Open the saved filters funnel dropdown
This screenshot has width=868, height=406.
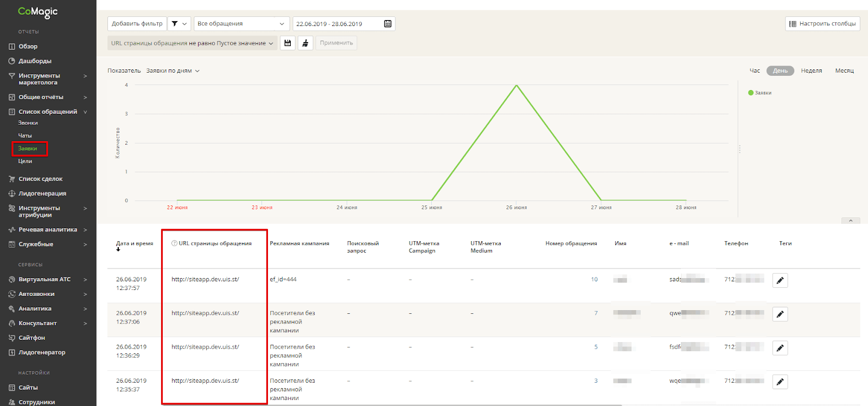(179, 24)
